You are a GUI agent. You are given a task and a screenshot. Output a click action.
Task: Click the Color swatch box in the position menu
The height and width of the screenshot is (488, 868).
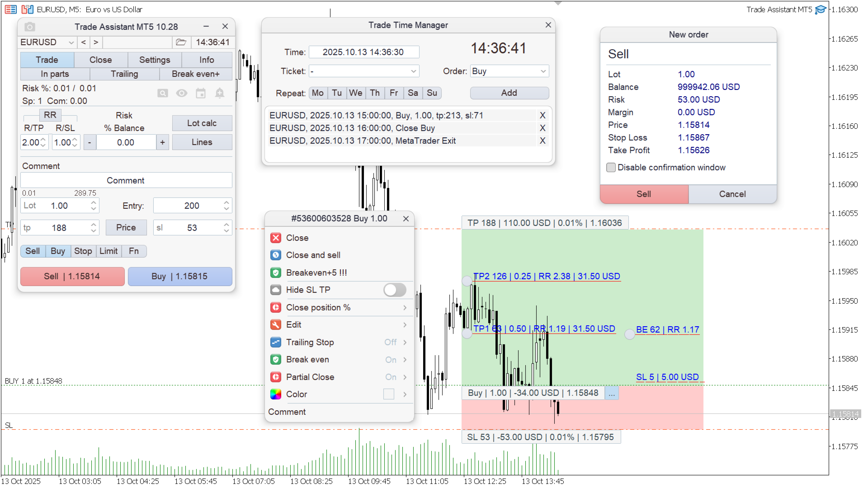(x=389, y=394)
